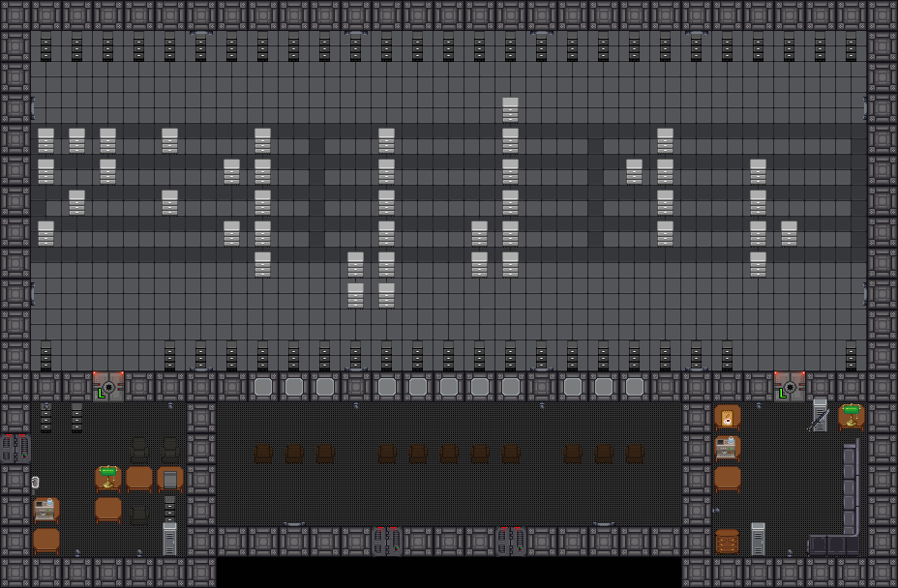Click the computer equipment table in the right room
The image size is (898, 588).
(728, 448)
